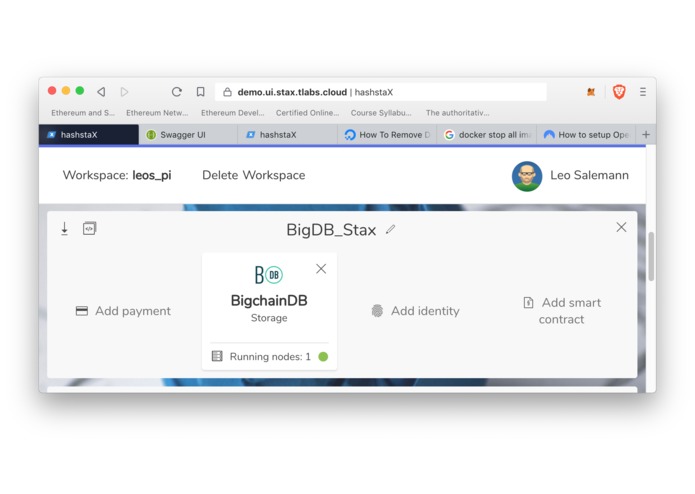Click the BigDB_Stax title
The image size is (695, 494).
pos(331,230)
